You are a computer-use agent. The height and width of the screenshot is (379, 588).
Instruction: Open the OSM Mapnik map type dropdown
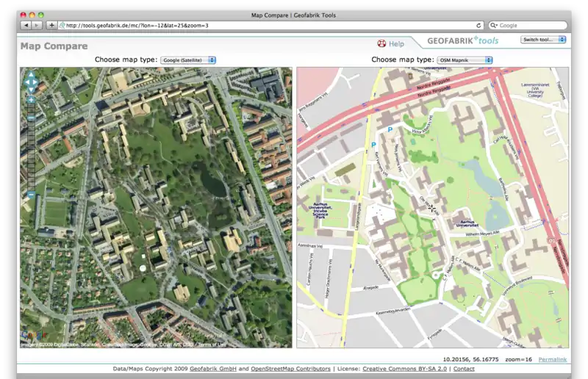coord(465,59)
